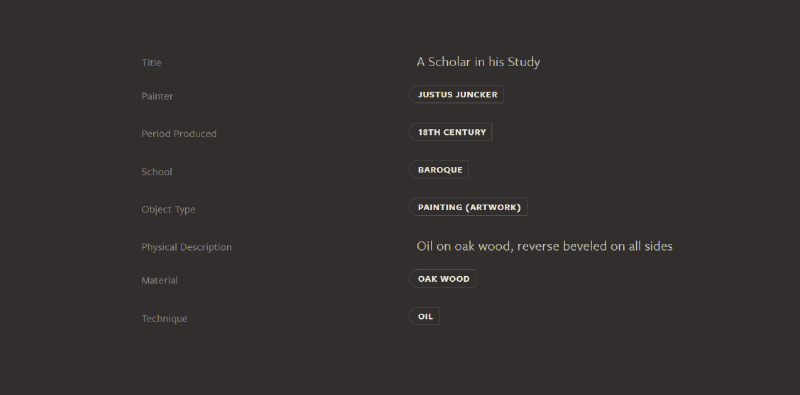Click the Period Produced field label

[x=179, y=134]
